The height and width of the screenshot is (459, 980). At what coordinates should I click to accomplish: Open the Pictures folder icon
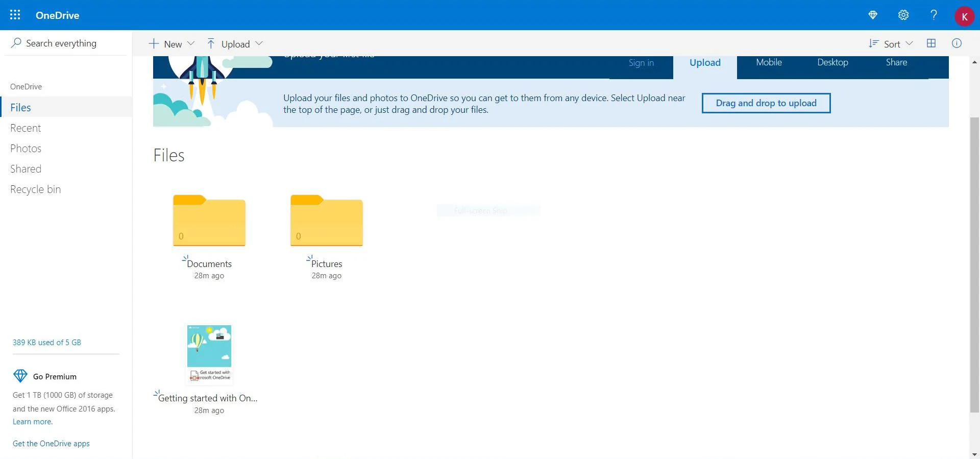pos(327,220)
